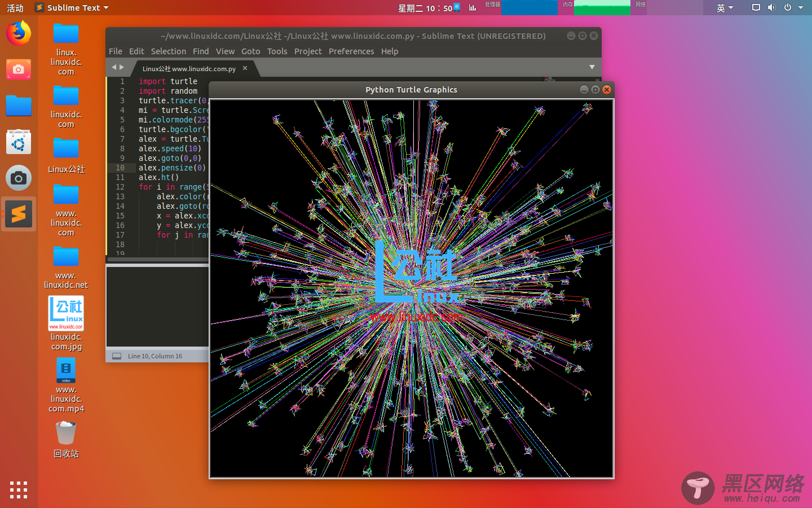Screen dimensions: 812x508
Task: Click the screen display icon in top bar
Action: (x=756, y=7)
